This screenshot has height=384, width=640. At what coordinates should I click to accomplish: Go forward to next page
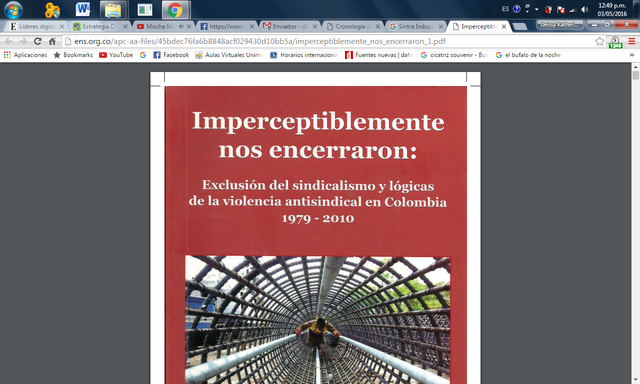[x=23, y=41]
